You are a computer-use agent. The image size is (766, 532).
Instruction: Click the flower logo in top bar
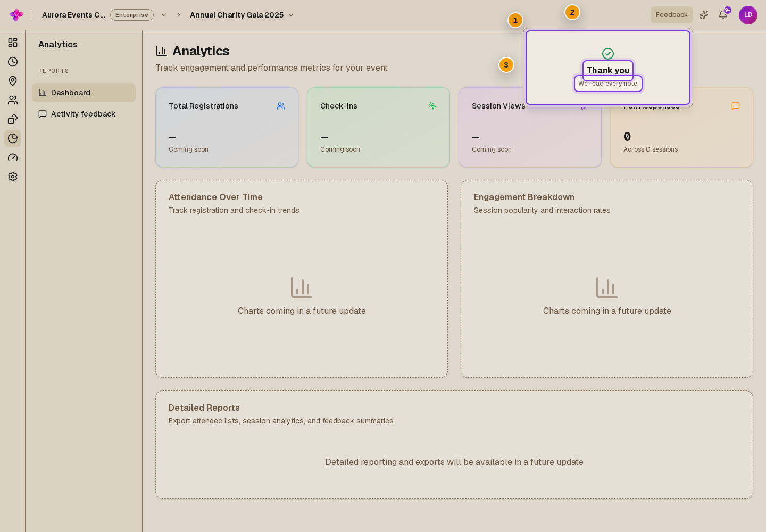coord(16,15)
